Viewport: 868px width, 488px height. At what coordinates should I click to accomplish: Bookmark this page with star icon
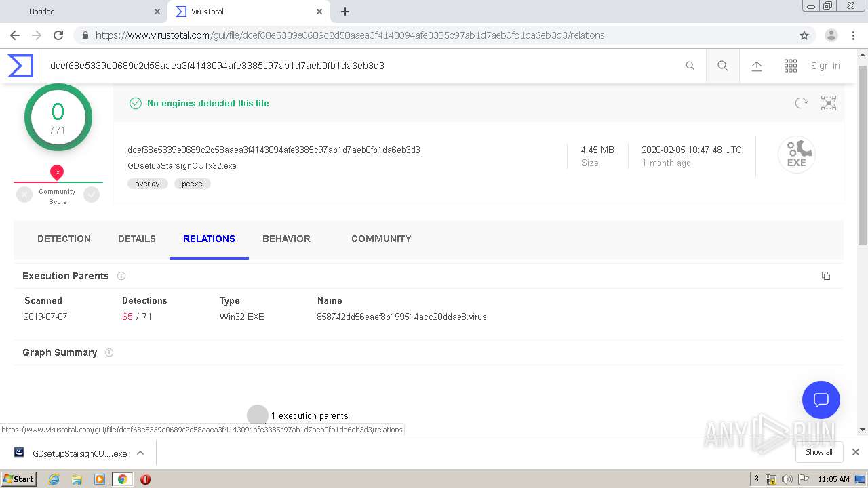click(804, 35)
